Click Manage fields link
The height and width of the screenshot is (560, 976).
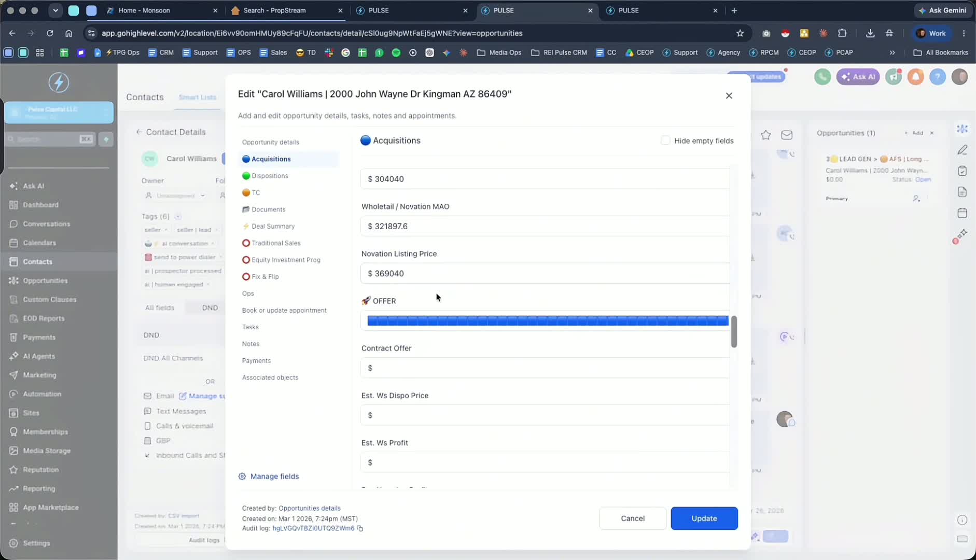(269, 477)
